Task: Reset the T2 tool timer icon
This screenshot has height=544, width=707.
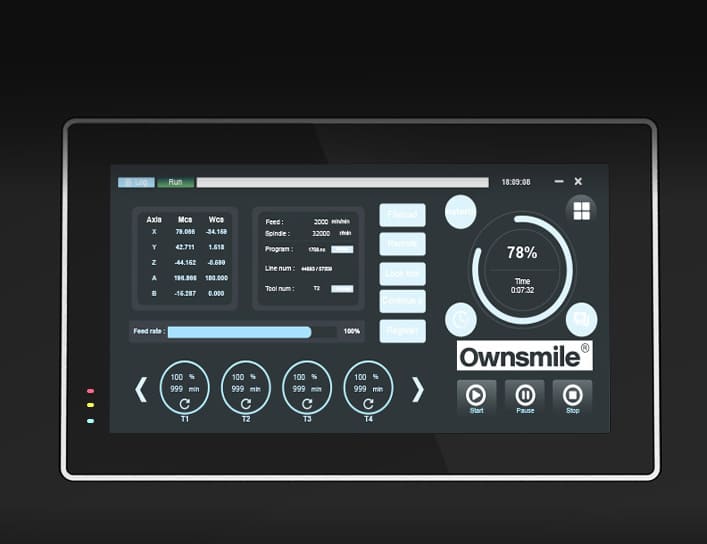Action: pyautogui.click(x=246, y=404)
